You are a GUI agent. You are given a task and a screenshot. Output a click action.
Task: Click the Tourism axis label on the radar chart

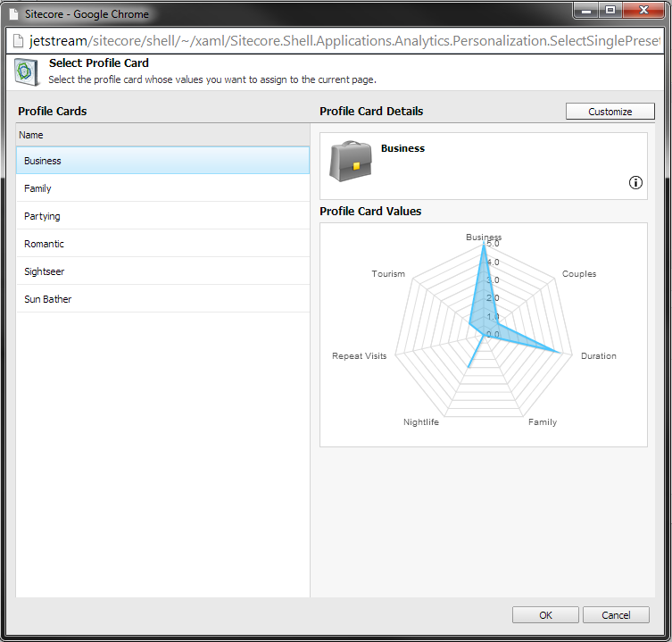pyautogui.click(x=388, y=273)
